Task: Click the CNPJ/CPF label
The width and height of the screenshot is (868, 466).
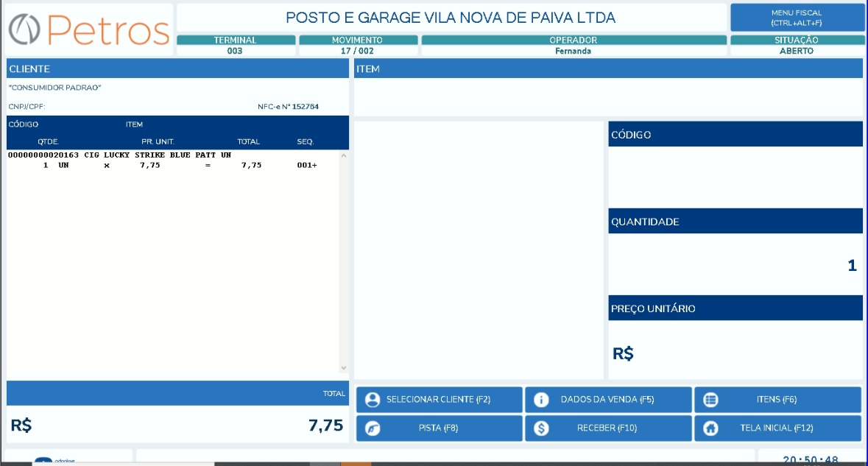Action: click(x=27, y=106)
